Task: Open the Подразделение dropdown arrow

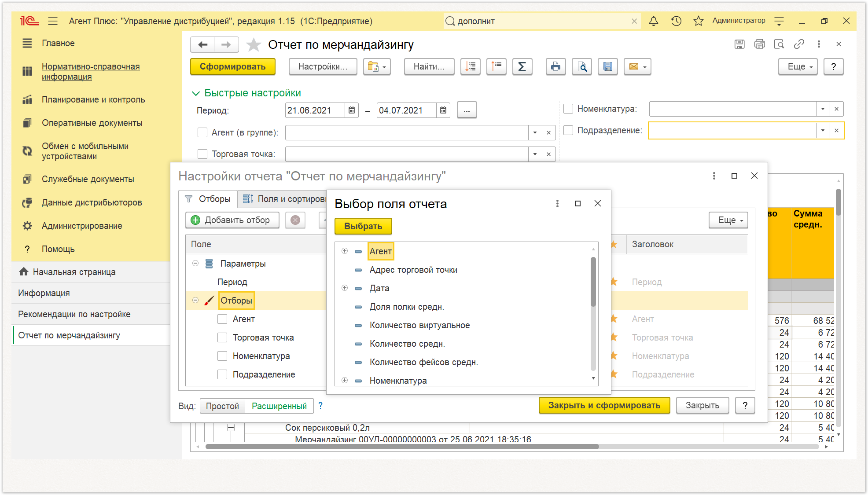Action: click(823, 130)
